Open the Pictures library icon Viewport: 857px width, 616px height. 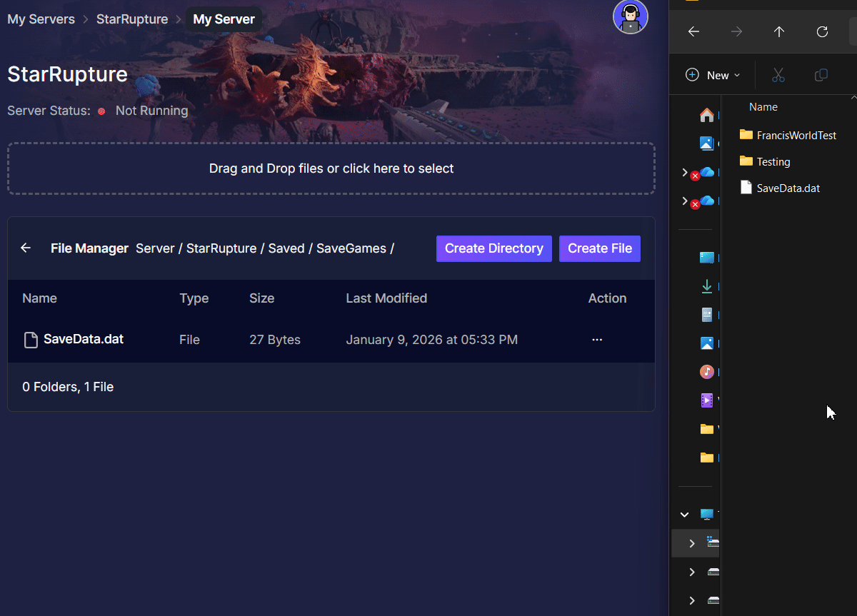click(707, 343)
